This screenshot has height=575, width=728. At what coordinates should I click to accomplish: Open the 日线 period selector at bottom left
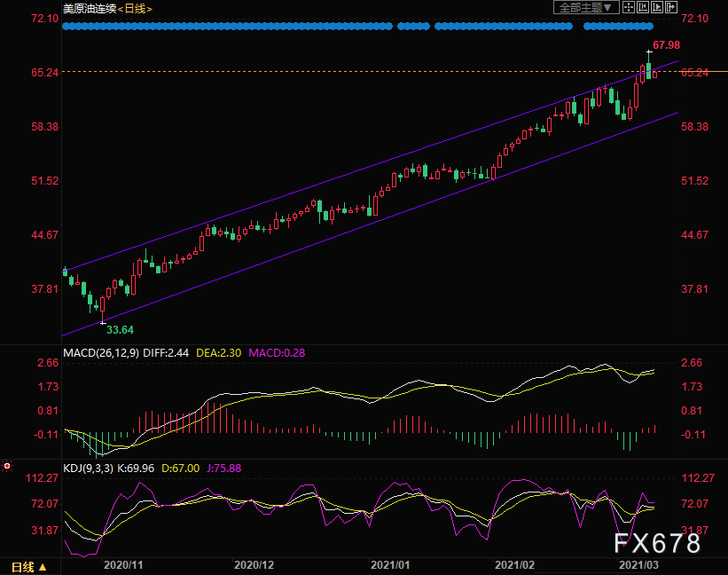(29, 567)
